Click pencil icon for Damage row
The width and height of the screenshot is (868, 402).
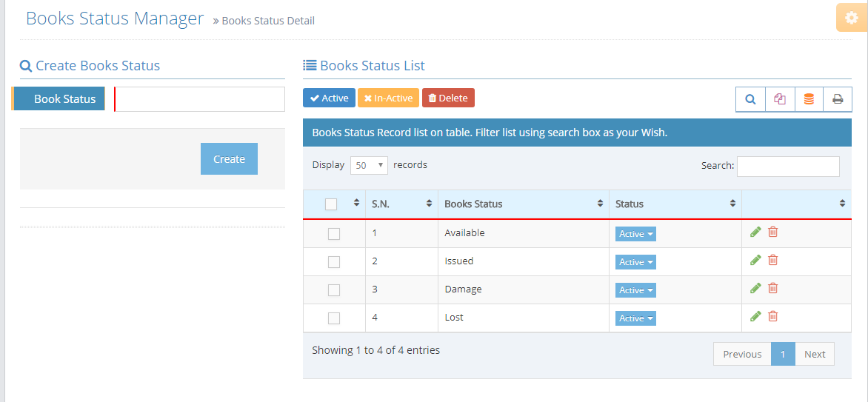[755, 288]
